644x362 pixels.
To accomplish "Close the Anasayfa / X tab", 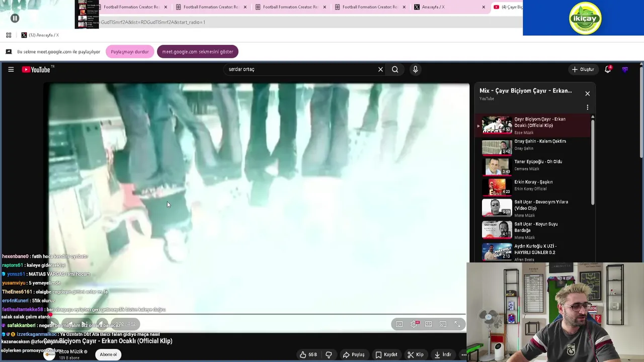I will [484, 7].
